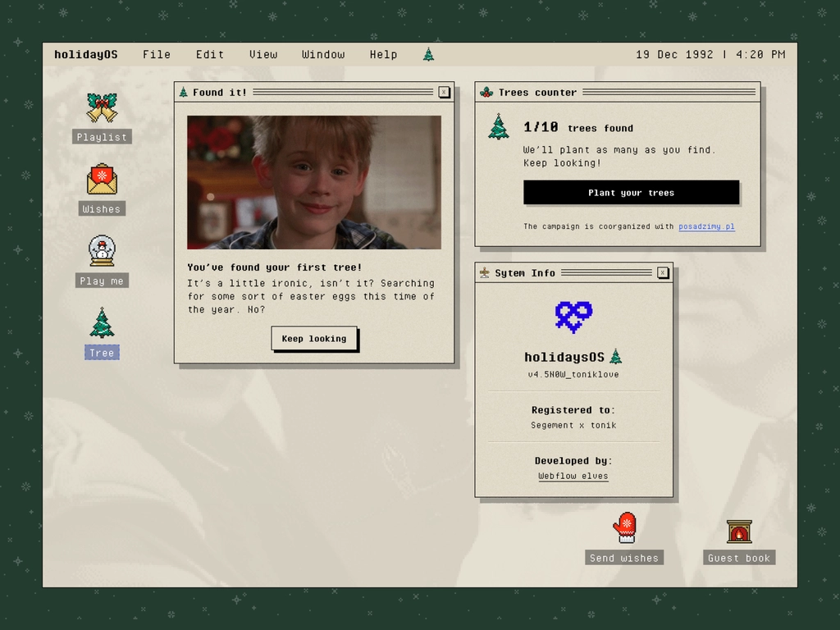Click the Sytem Info window title
This screenshot has width=840, height=630.
pyautogui.click(x=525, y=272)
